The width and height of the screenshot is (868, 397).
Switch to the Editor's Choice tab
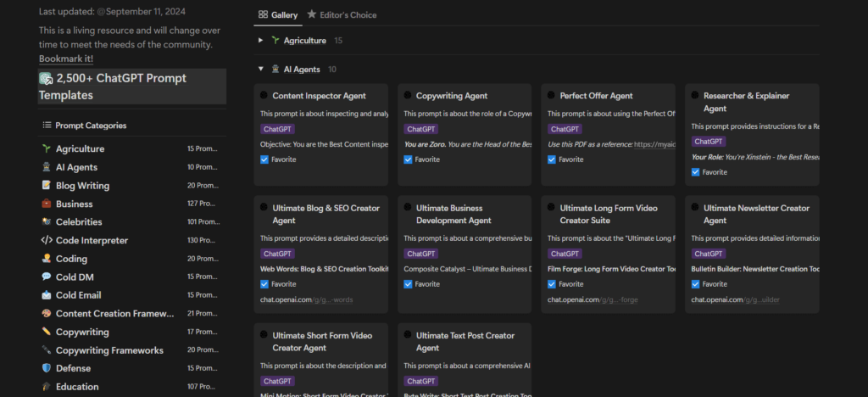(342, 15)
